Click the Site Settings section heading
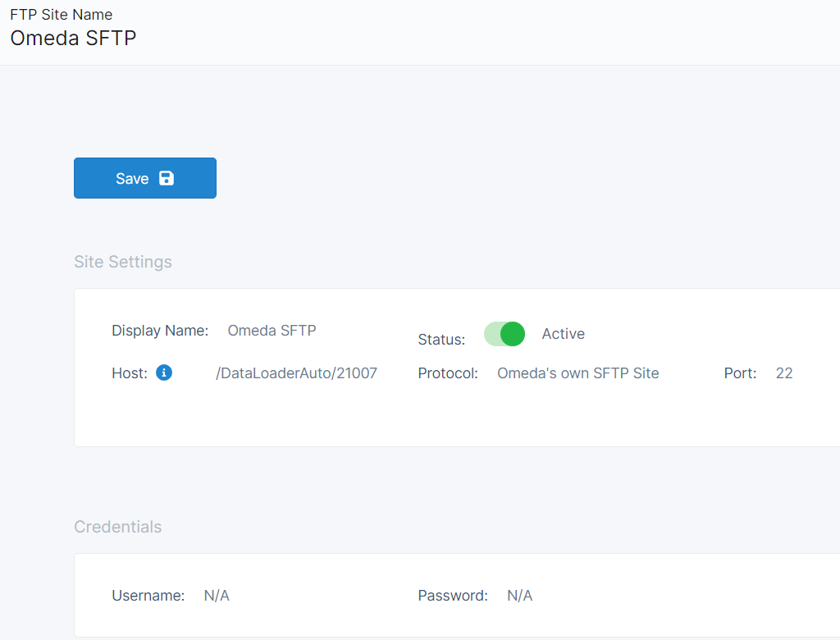Viewport: 840px width, 640px height. pyautogui.click(x=123, y=262)
